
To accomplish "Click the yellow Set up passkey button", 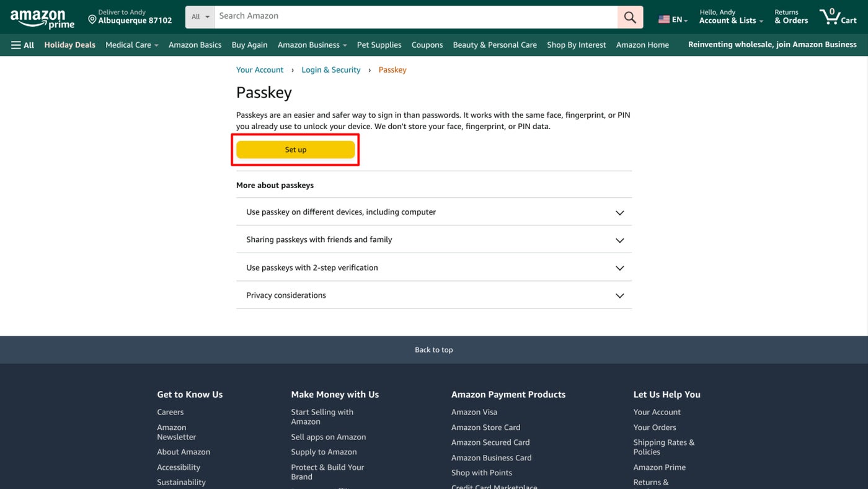I will click(x=296, y=150).
